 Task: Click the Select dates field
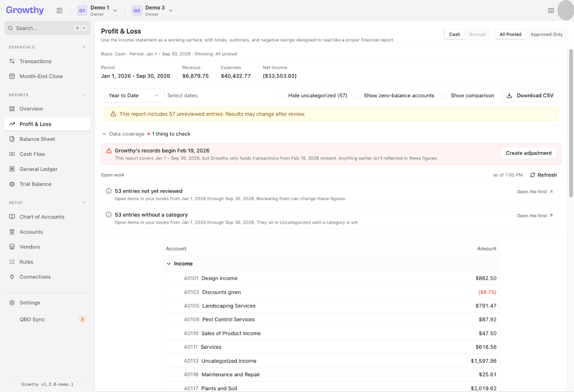182,95
